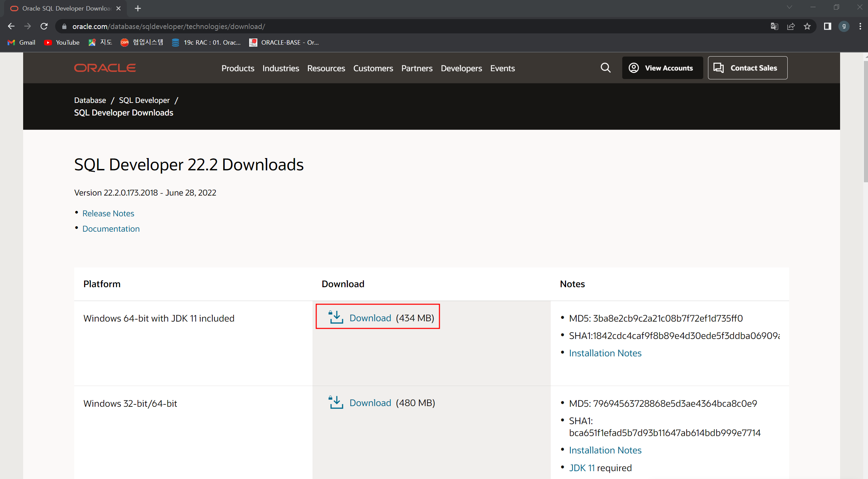Click the Google Translate icon in address bar
868x479 pixels.
click(774, 27)
